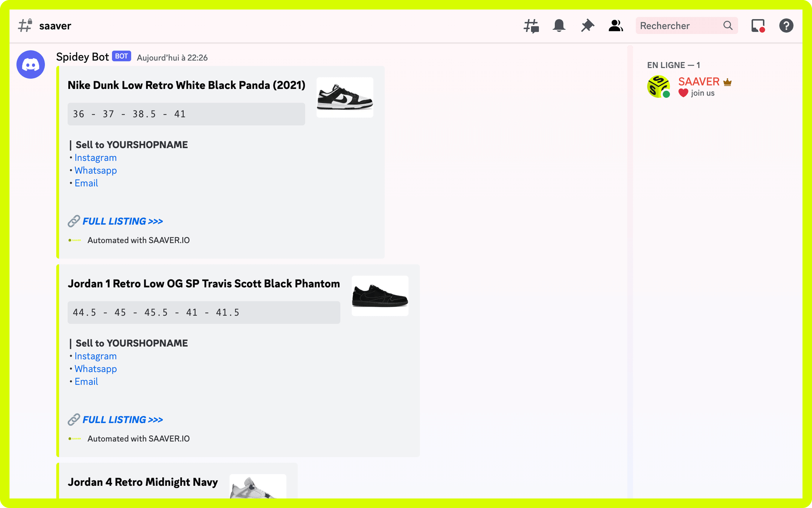Click chain link icon in Nike Dunk card
This screenshot has height=508, width=812.
[74, 221]
